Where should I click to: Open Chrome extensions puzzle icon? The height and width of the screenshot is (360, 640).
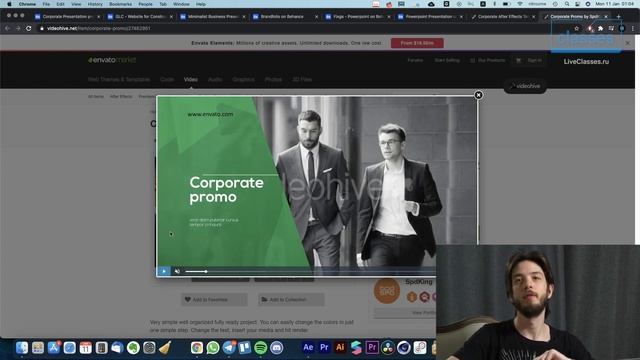click(x=600, y=28)
